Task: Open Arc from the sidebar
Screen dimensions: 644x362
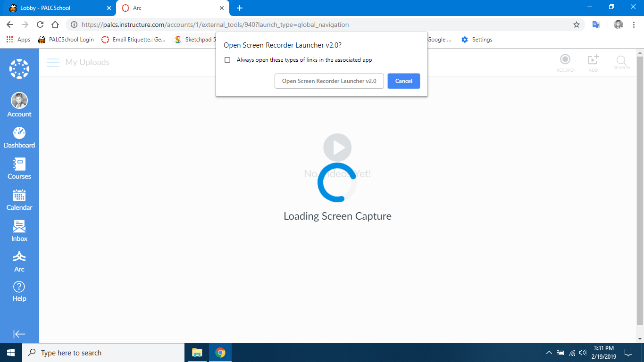Action: point(19,261)
